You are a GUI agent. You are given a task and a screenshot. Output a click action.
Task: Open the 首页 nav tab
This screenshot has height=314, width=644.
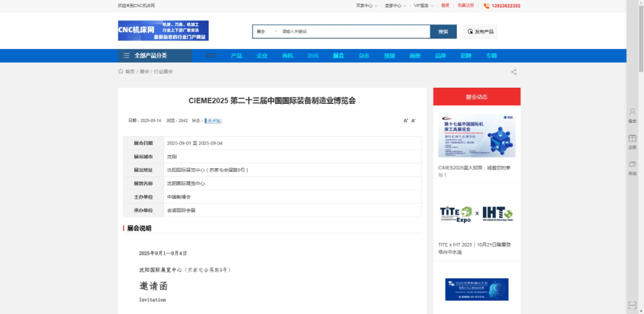(211, 56)
